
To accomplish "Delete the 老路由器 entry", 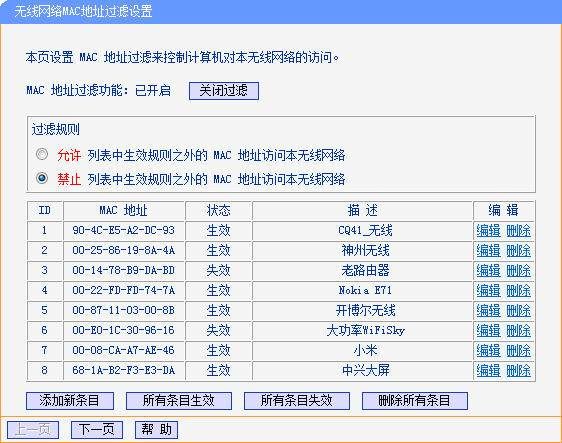I will (x=518, y=271).
